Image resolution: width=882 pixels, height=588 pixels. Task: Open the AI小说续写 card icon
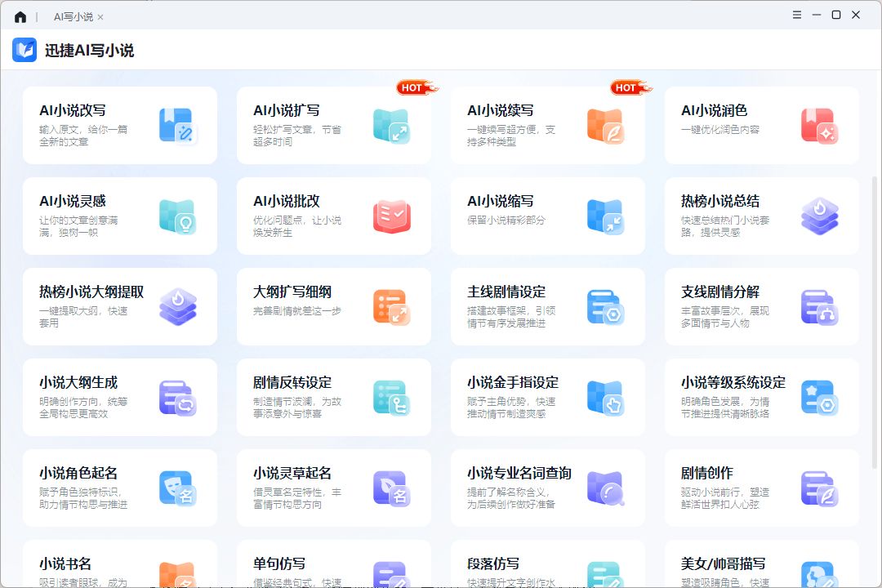[x=605, y=126]
